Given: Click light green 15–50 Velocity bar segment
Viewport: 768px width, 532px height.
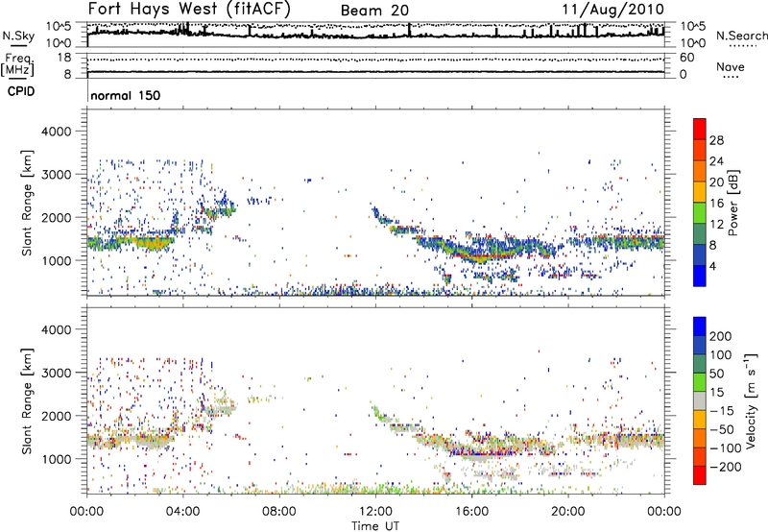Looking at the screenshot, I should [x=700, y=382].
